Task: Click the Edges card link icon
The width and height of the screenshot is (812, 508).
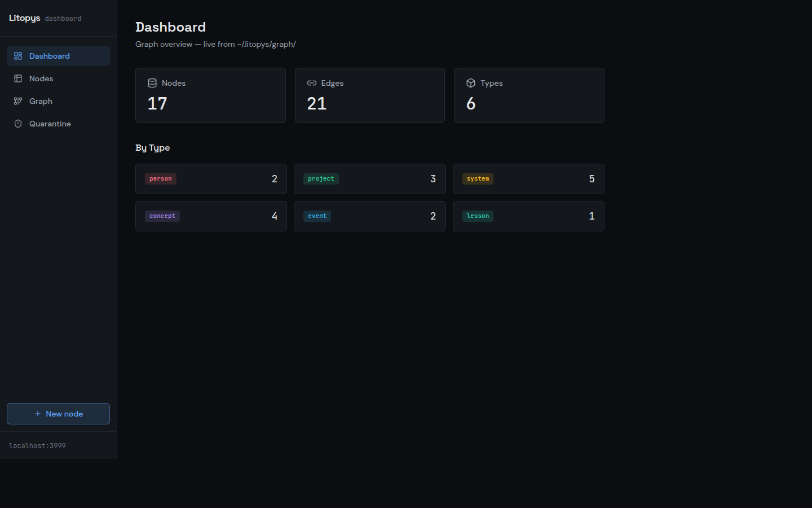Action: 311,82
